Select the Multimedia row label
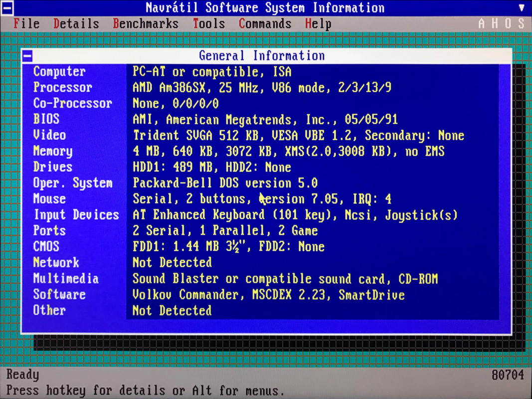The width and height of the screenshot is (532, 399). [66, 279]
